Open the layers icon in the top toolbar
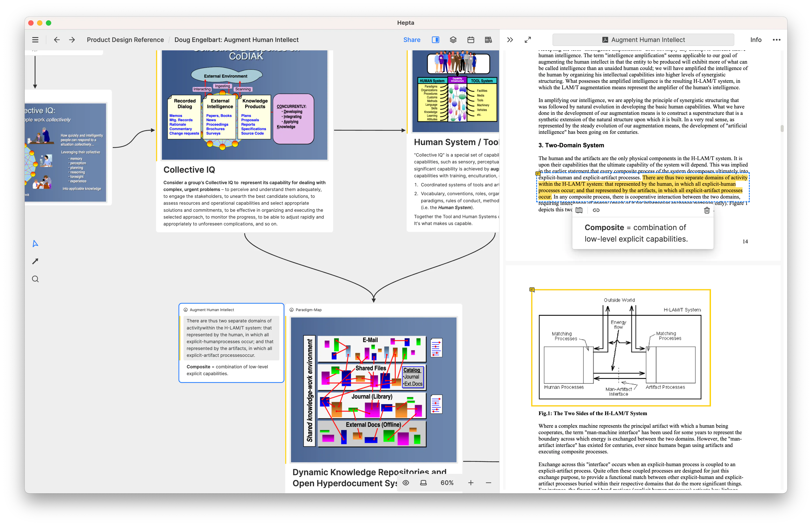The height and width of the screenshot is (526, 812). 453,40
